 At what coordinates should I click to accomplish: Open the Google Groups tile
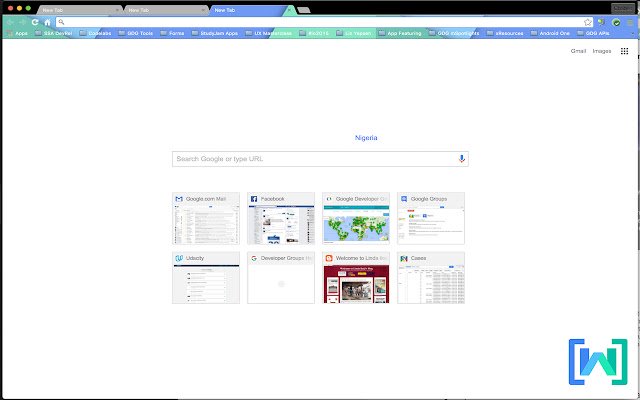point(431,218)
